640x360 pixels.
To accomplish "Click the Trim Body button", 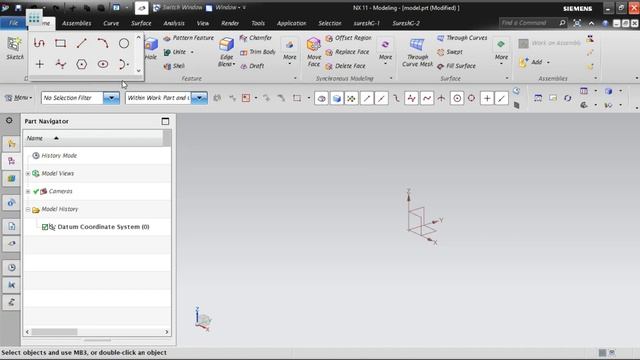I will (258, 52).
